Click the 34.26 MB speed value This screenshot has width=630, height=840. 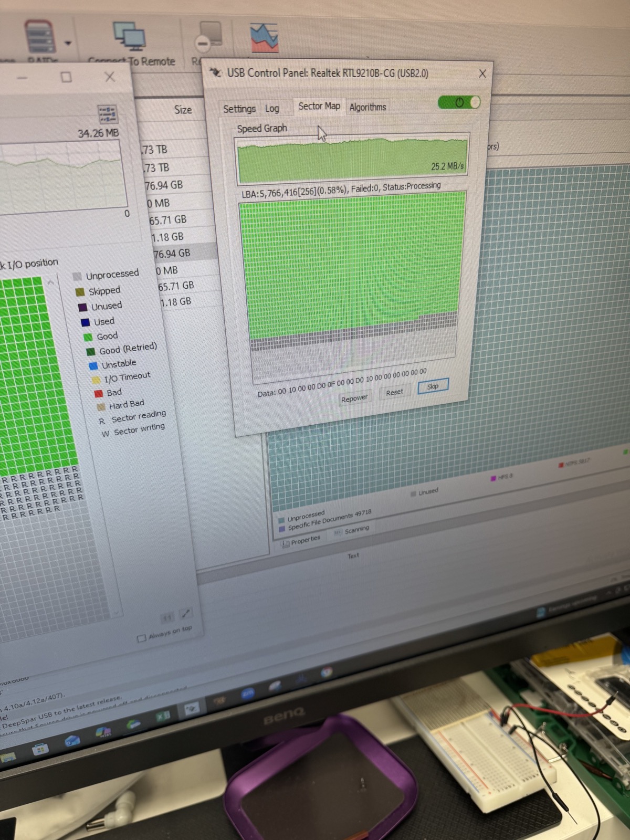click(x=98, y=133)
